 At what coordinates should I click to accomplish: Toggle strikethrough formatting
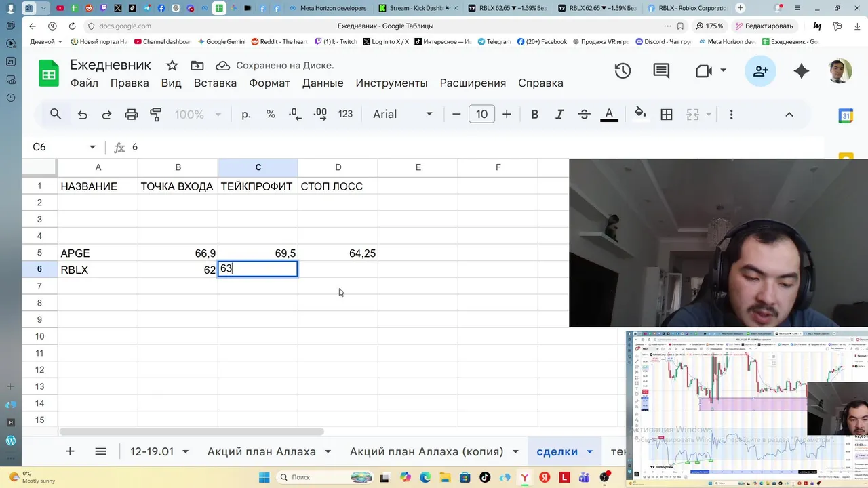coord(584,115)
